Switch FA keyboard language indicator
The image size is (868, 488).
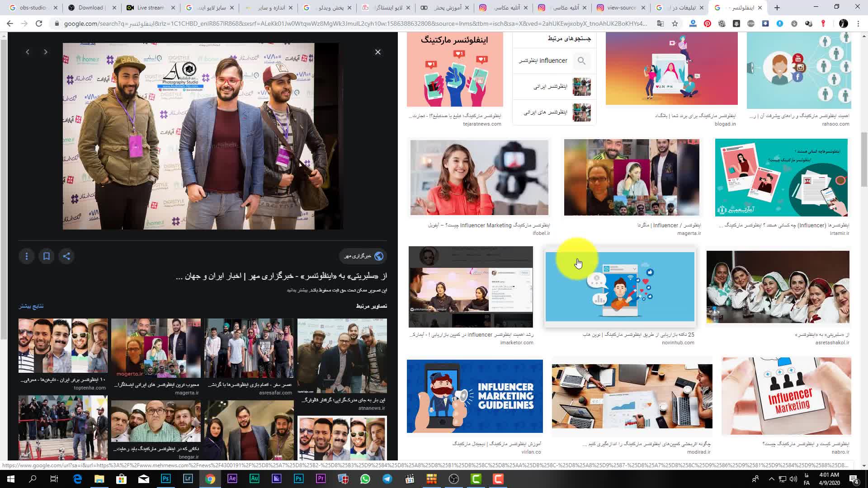click(x=807, y=479)
